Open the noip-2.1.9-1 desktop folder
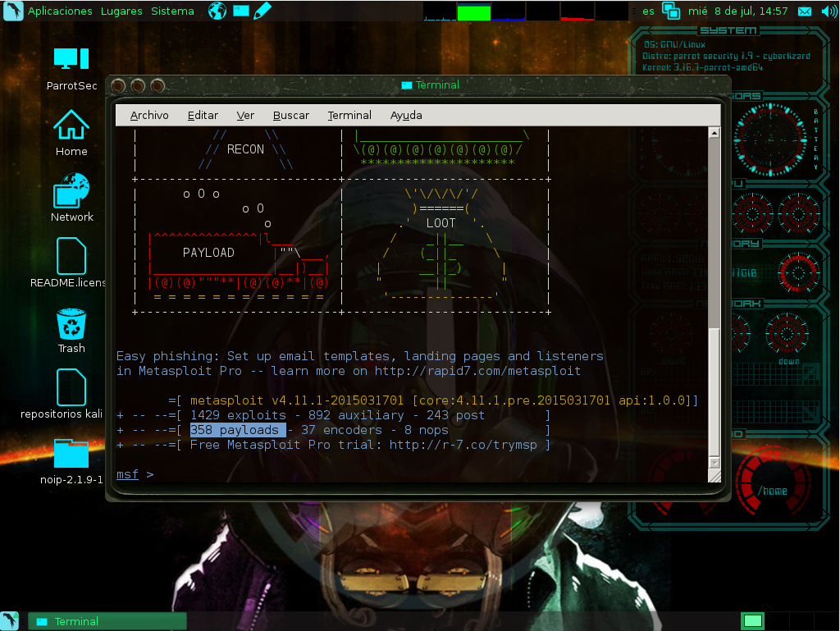Viewport: 840px width, 631px height. coord(71,454)
